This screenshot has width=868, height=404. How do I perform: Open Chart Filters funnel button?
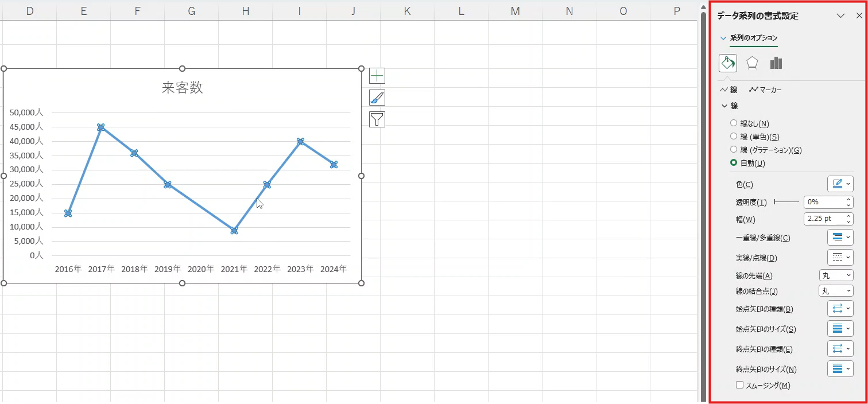[x=377, y=119]
